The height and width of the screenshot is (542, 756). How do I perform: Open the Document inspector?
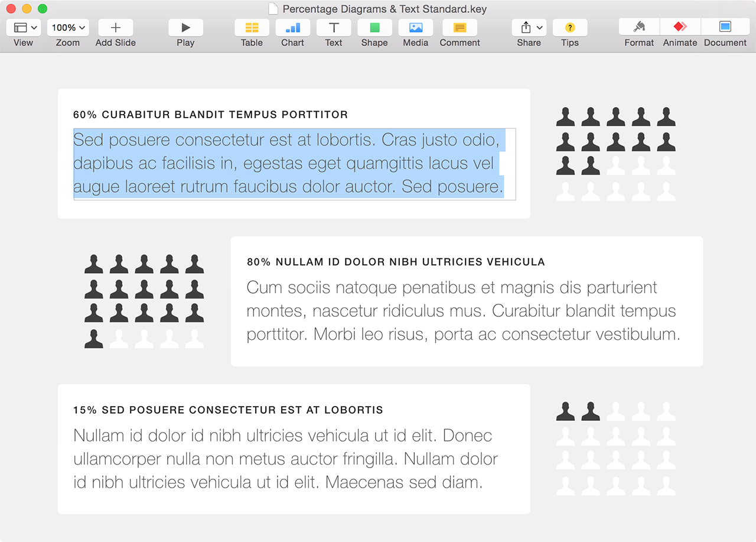click(x=725, y=28)
